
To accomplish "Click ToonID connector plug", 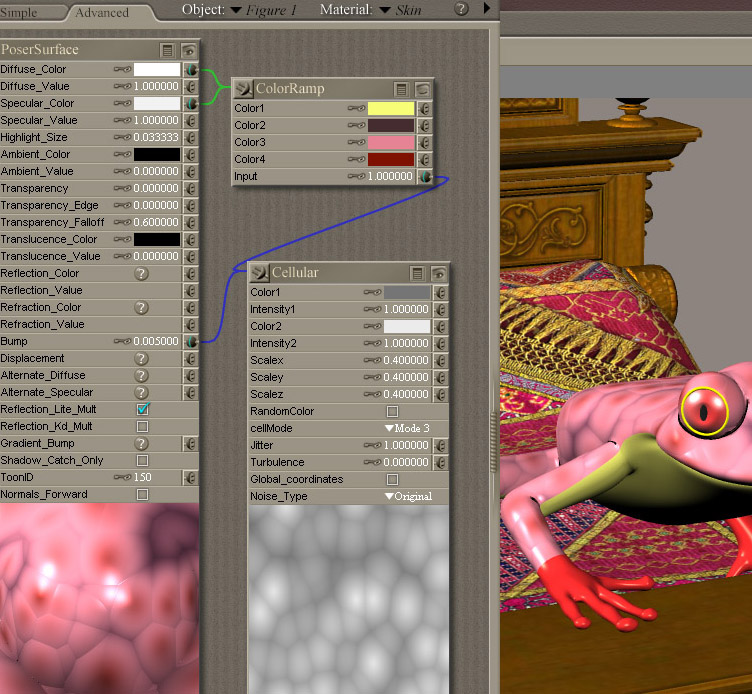I will pyautogui.click(x=191, y=478).
